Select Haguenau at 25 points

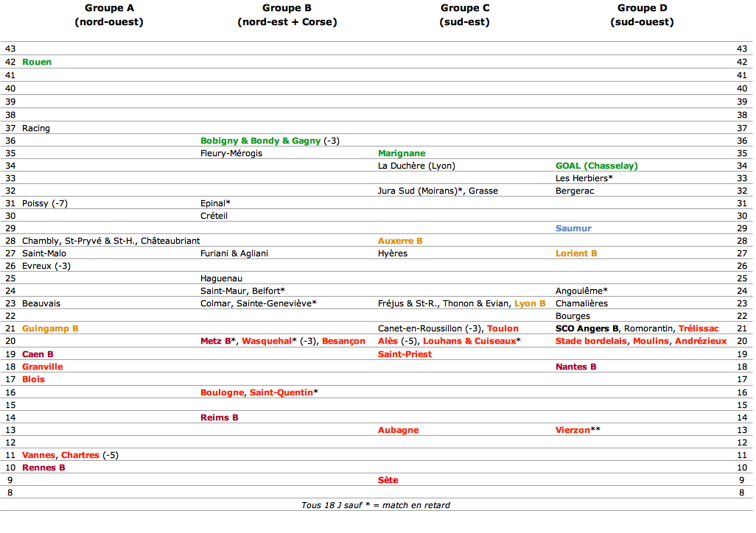[221, 278]
